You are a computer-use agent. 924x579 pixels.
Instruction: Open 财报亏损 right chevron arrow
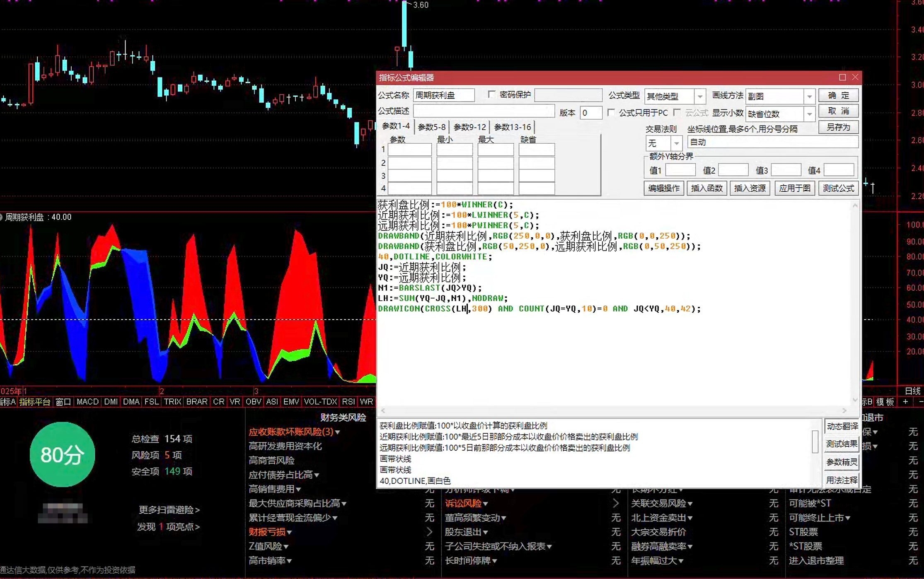(429, 532)
